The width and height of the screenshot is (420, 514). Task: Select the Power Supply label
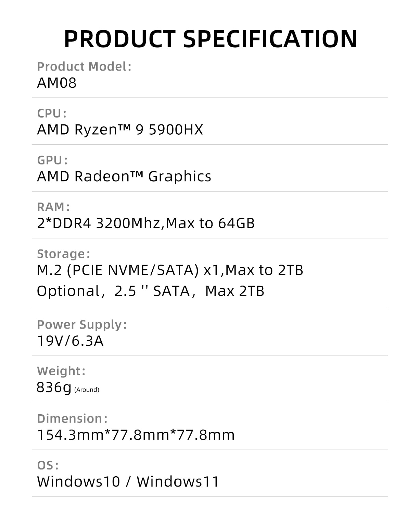coord(82,325)
